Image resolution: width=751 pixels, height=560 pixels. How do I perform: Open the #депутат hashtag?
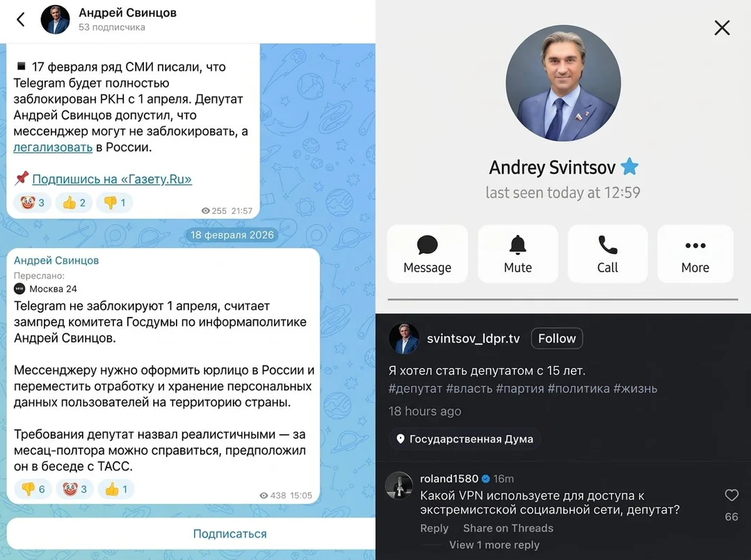click(414, 388)
